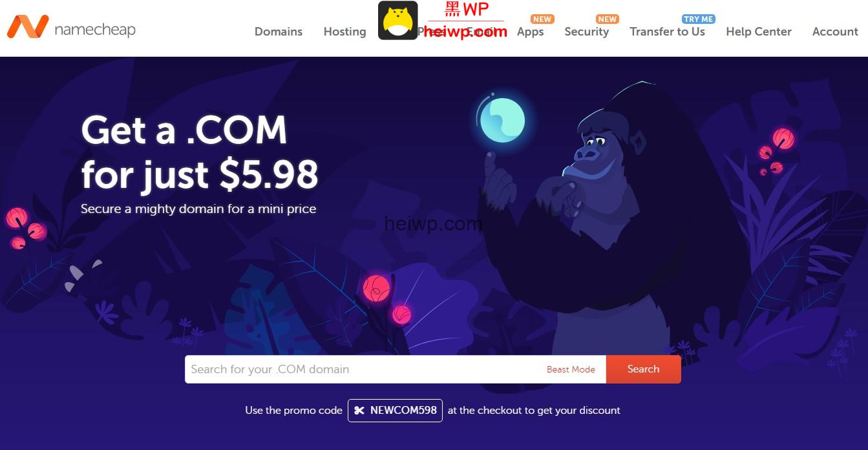Click the yellow cat watermark icon
The image size is (868, 450).
coord(397,21)
